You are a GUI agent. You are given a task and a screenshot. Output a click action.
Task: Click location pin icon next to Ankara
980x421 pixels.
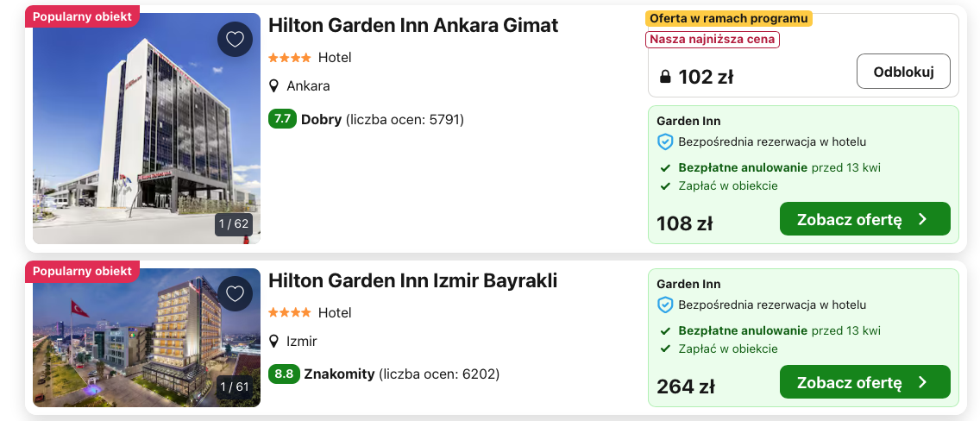click(x=273, y=85)
